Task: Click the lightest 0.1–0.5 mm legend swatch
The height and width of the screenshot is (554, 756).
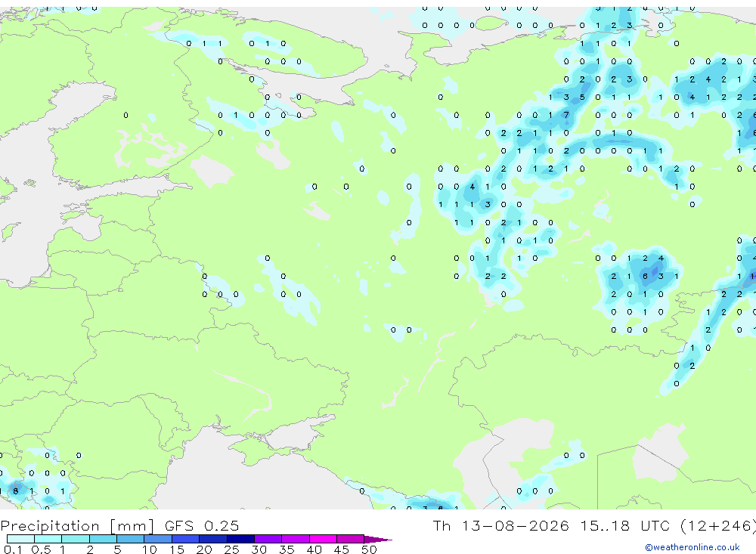Action: pyautogui.click(x=20, y=539)
